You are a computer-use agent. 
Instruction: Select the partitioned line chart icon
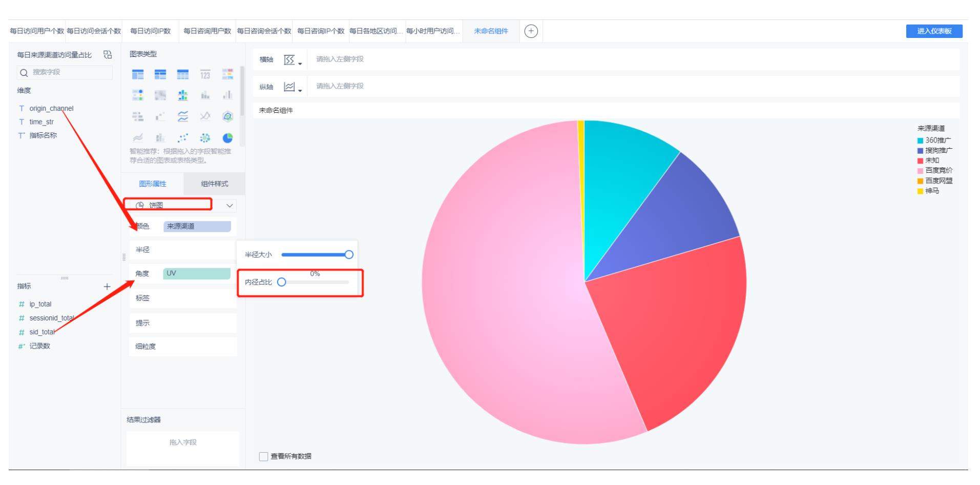(183, 116)
